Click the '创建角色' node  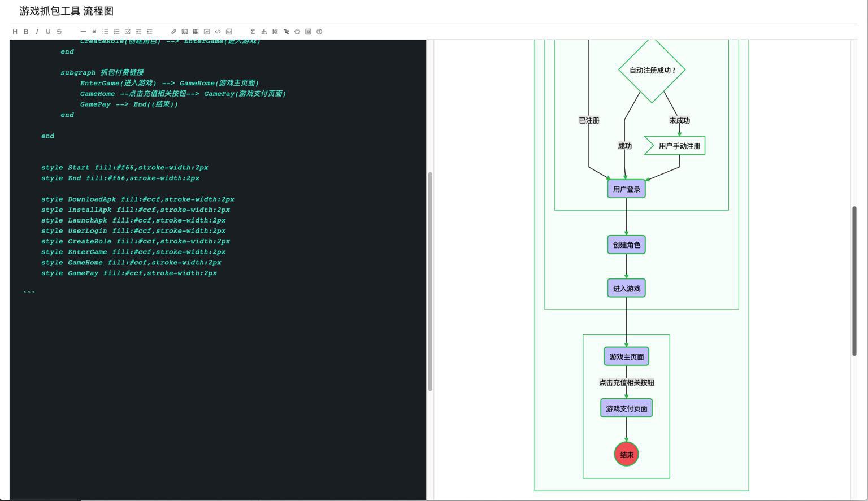point(627,245)
